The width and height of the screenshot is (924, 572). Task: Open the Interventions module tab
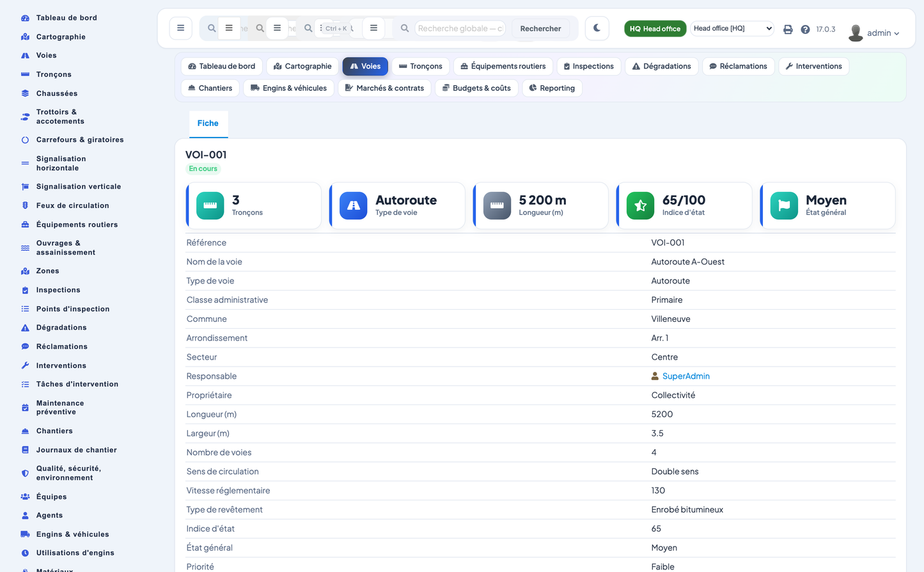pyautogui.click(x=813, y=66)
